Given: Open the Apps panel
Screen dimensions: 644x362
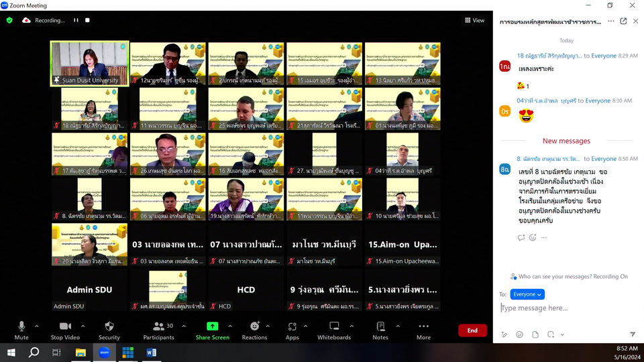Looking at the screenshot, I should tap(292, 330).
